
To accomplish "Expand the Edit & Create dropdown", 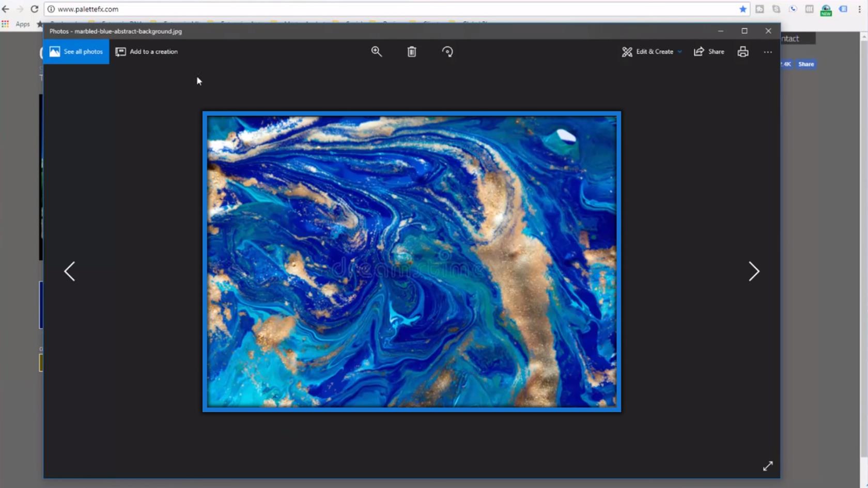I will [652, 52].
